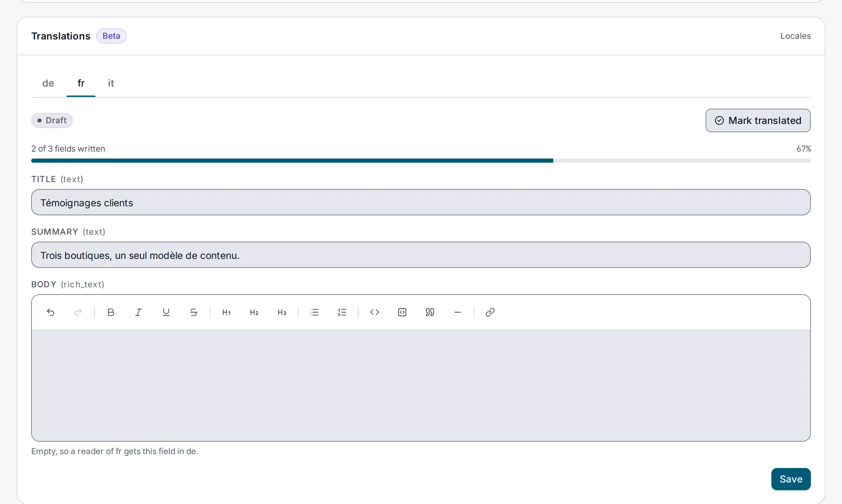Insert a bulleted list
Image resolution: width=842 pixels, height=504 pixels.
click(314, 312)
